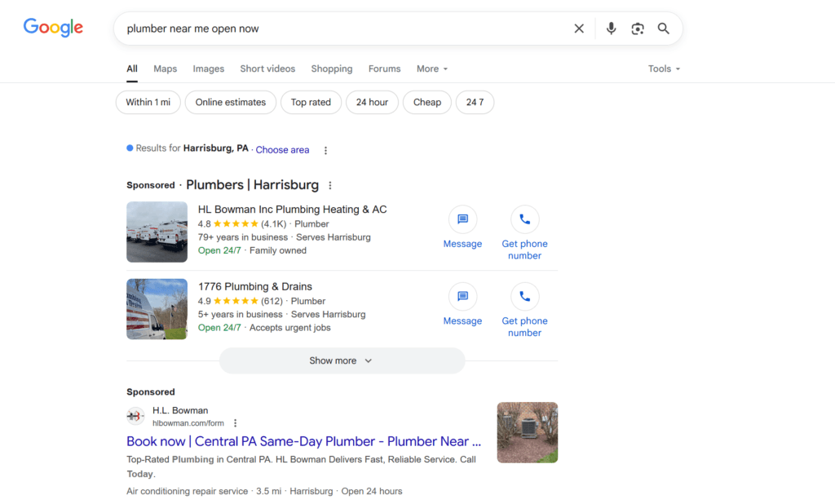Click the blue location dot icon
This screenshot has width=835, height=504.
(130, 148)
